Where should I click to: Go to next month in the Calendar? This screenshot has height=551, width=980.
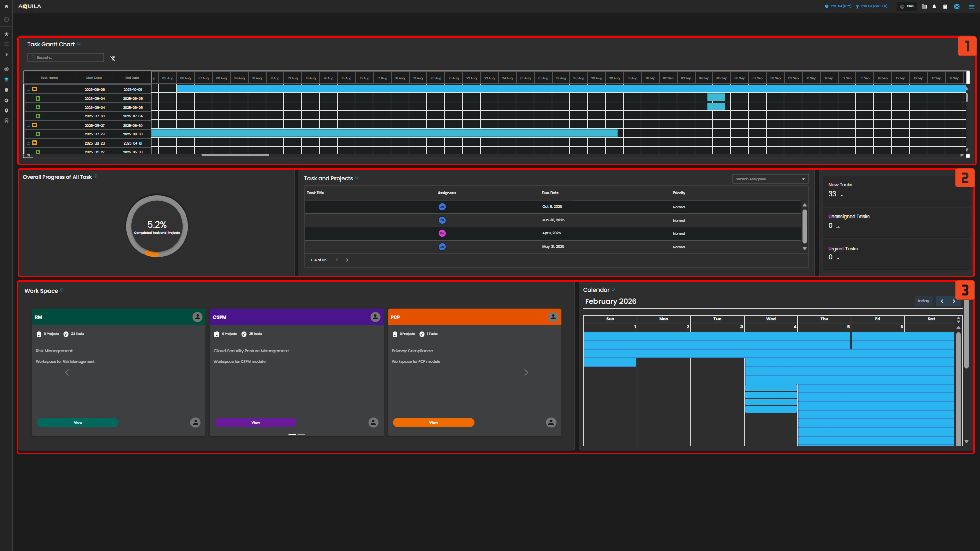[953, 301]
